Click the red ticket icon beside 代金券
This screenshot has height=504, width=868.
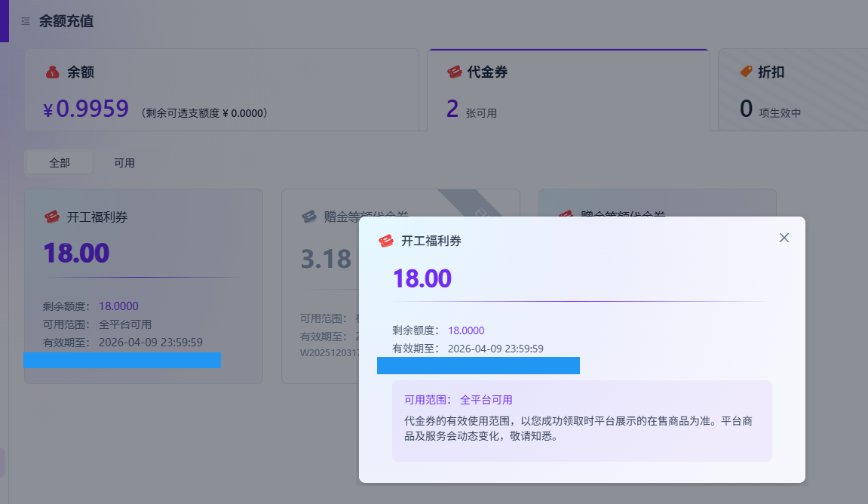coord(454,72)
